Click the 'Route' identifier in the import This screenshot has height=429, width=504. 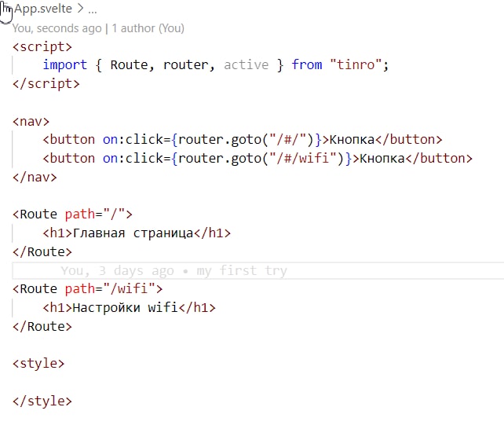pyautogui.click(x=129, y=65)
